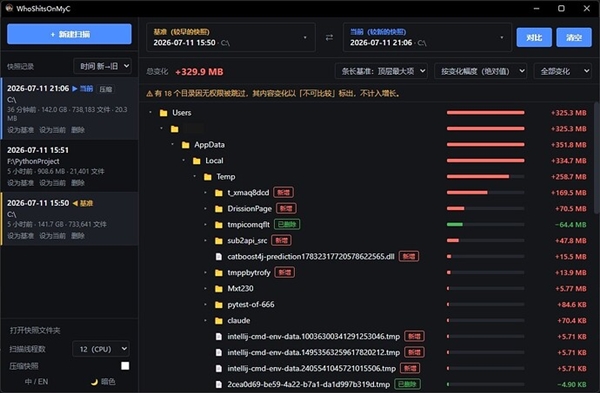
Task: Open the sort by change magnitude dropdown
Action: pyautogui.click(x=481, y=71)
